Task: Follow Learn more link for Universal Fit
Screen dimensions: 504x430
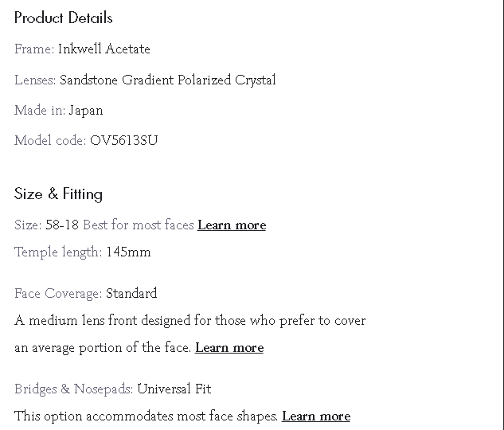Action: click(316, 416)
